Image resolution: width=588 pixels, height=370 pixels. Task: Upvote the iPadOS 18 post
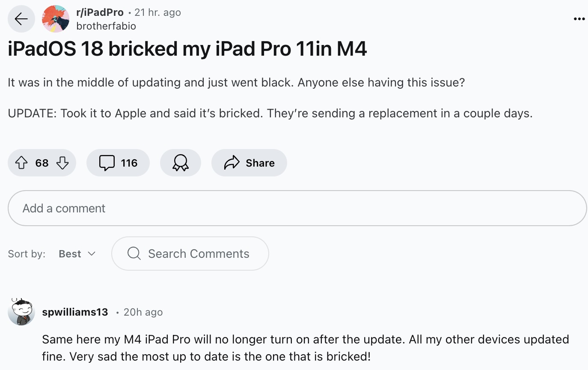(x=21, y=163)
